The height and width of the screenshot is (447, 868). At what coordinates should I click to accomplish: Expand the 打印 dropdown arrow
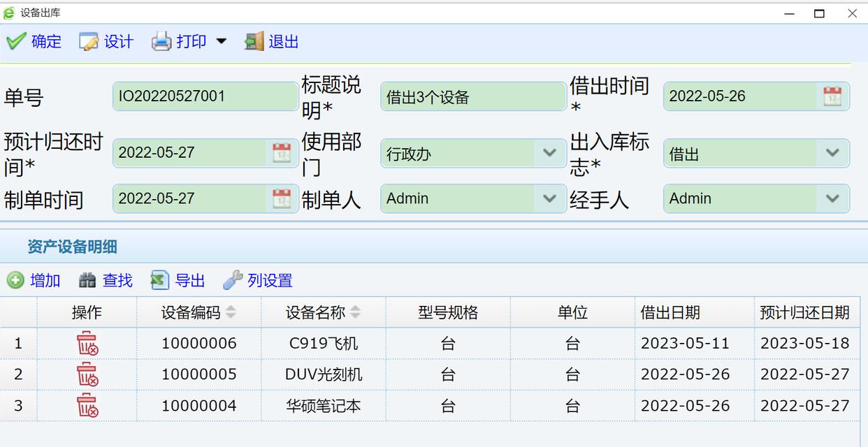point(222,42)
